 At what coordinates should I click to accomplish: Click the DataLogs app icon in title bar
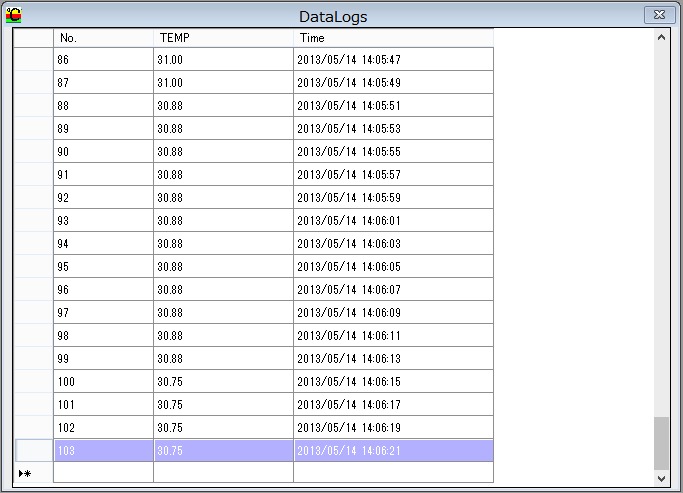click(x=13, y=15)
